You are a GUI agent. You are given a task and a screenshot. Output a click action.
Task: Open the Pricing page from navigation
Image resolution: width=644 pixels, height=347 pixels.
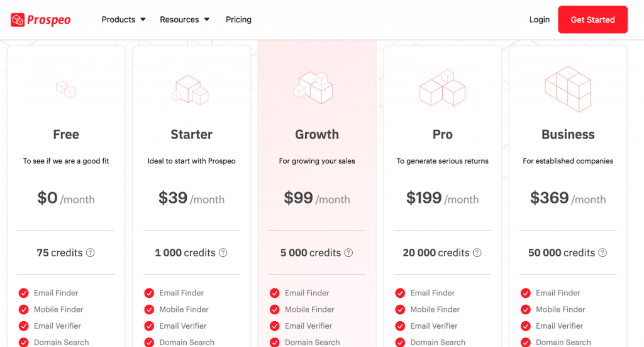coord(238,20)
